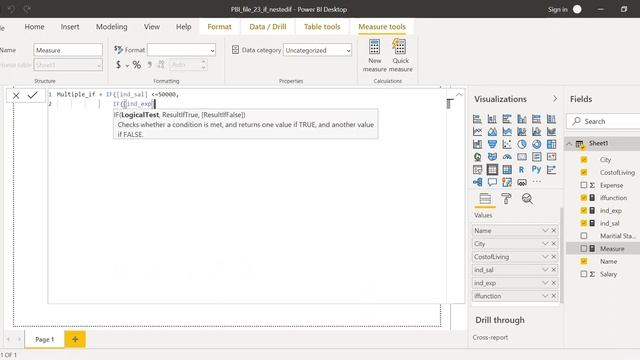Toggle the City field checkbox
This screenshot has height=360, width=640.
click(584, 160)
